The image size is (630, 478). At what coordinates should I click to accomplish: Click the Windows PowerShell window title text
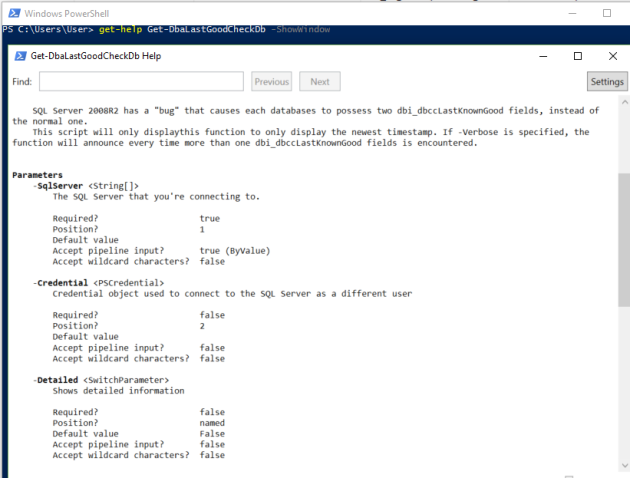pos(67,14)
